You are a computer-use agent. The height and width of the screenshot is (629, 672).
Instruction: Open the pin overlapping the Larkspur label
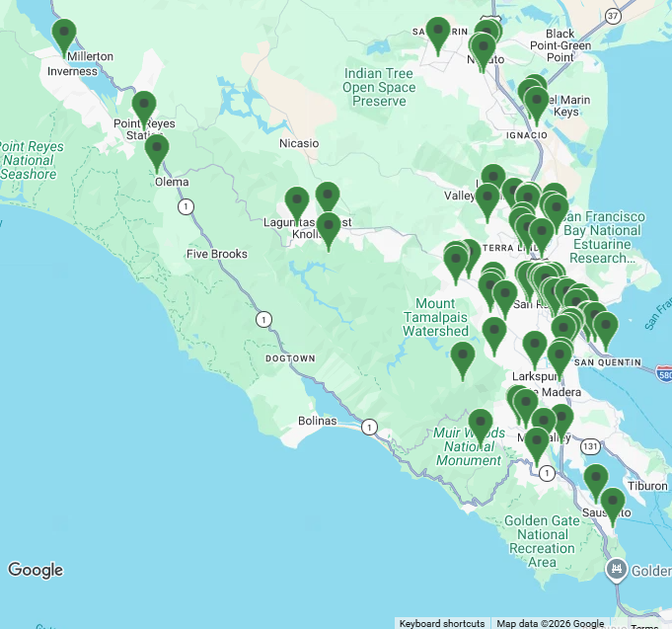pos(560,361)
